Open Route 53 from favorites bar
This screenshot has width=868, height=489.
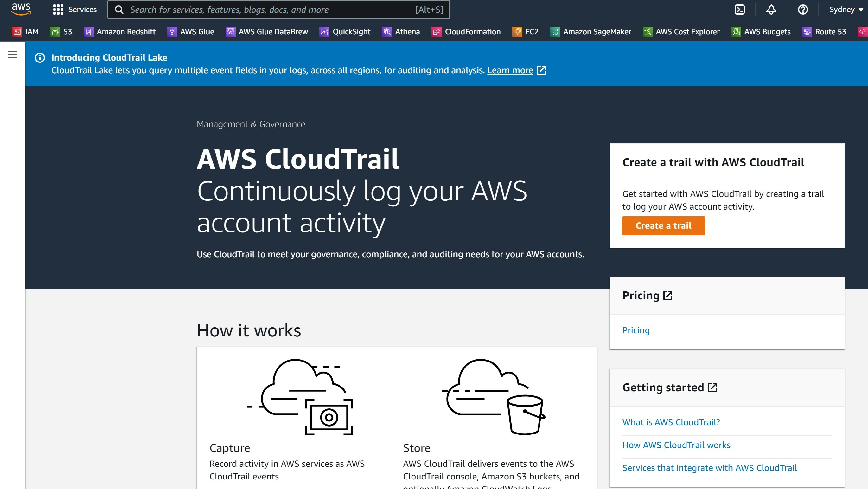[824, 32]
